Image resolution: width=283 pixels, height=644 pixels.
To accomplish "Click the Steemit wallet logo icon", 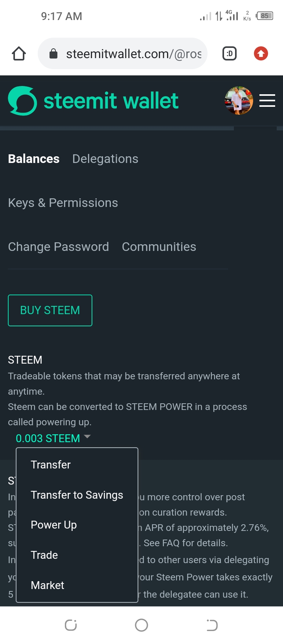I will coord(22,101).
